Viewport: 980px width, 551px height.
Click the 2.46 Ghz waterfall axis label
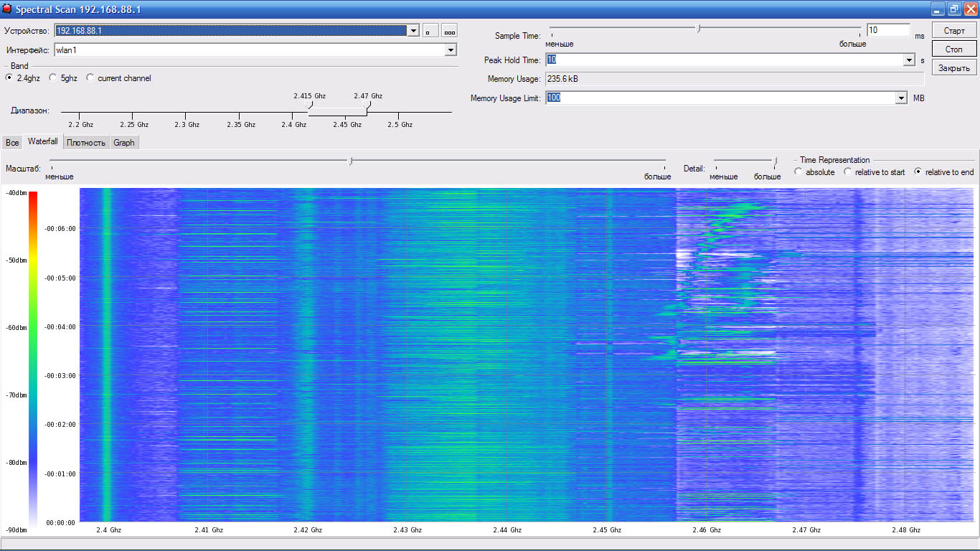tap(707, 530)
